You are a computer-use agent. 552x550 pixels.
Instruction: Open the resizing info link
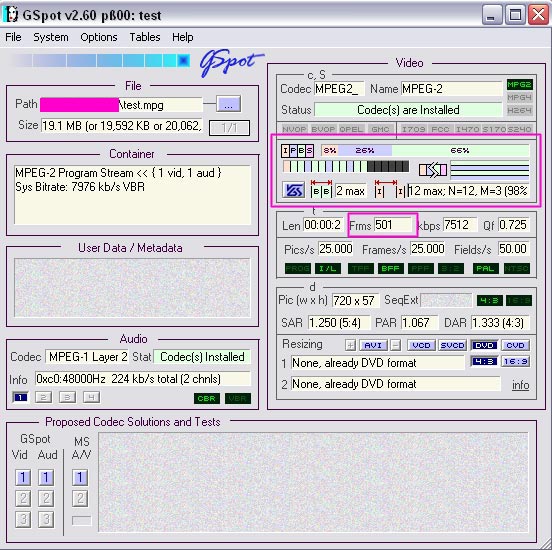(x=521, y=385)
